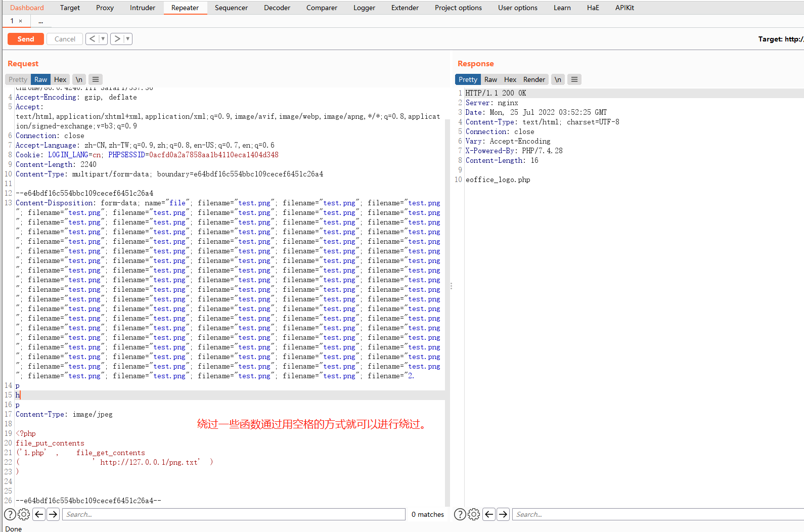Open Project options tab
Screen dimensions: 804x532
pyautogui.click(x=458, y=8)
